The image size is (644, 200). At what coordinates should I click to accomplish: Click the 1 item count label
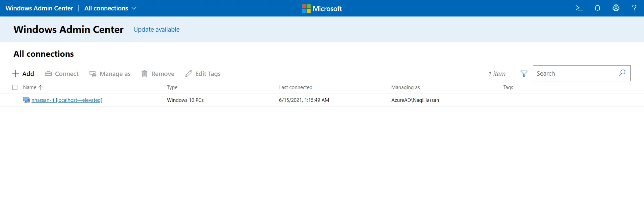(x=497, y=74)
